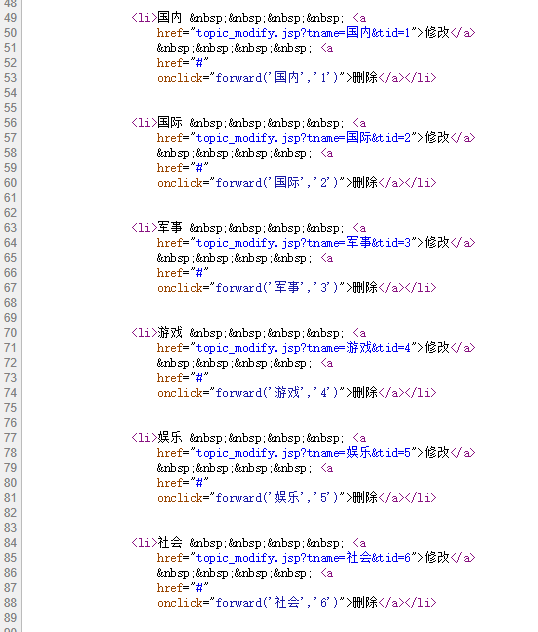The height and width of the screenshot is (632, 538).
Task: Click the &nbsp; sequence on line 65
Action: click(x=234, y=258)
